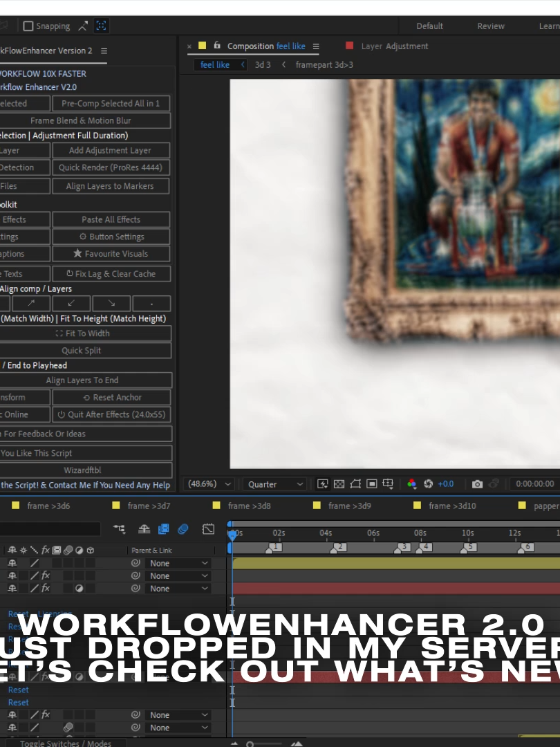The height and width of the screenshot is (747, 560).
Task: Open the Layer Adjustment viewer tab
Action: (394, 46)
